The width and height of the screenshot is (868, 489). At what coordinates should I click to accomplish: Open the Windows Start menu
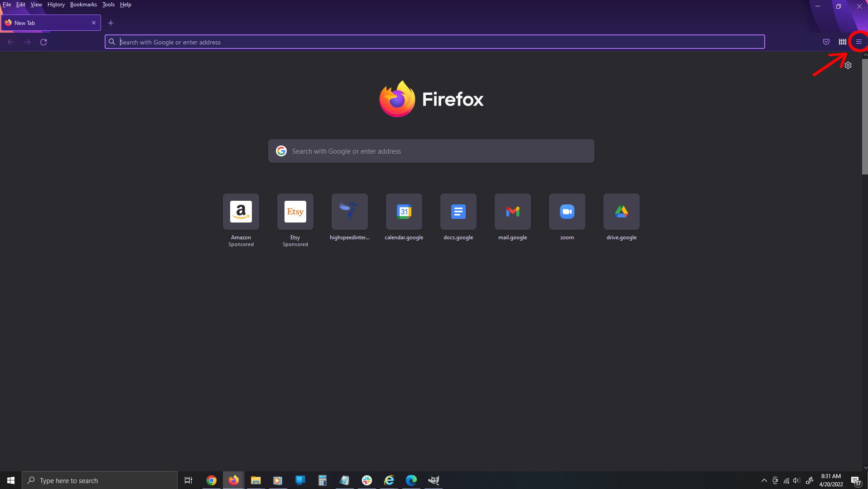[11, 480]
